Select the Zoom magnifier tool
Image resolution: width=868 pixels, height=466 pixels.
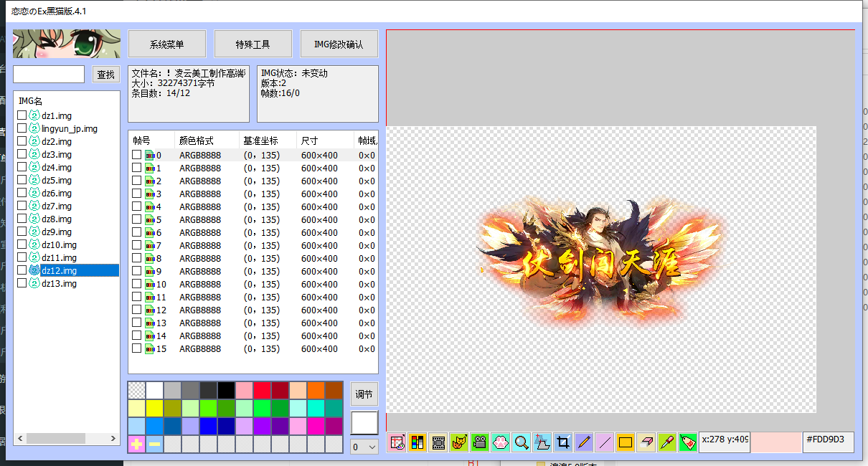pos(521,442)
